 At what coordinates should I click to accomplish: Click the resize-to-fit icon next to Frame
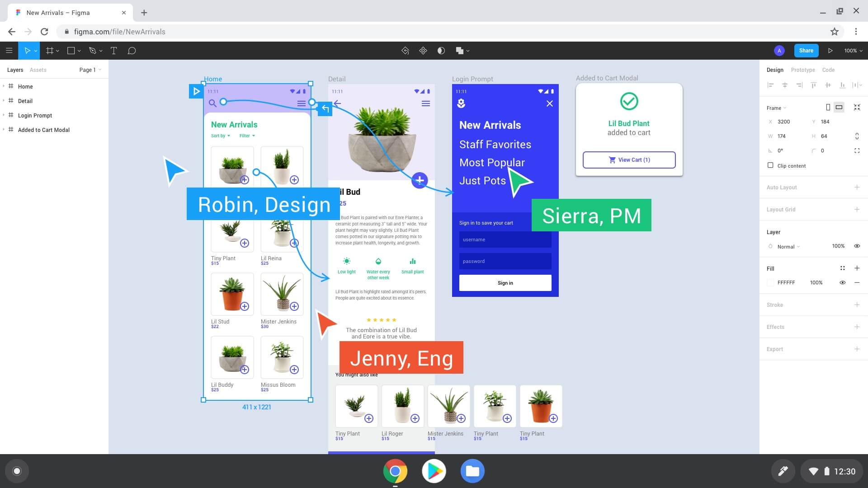[857, 107]
